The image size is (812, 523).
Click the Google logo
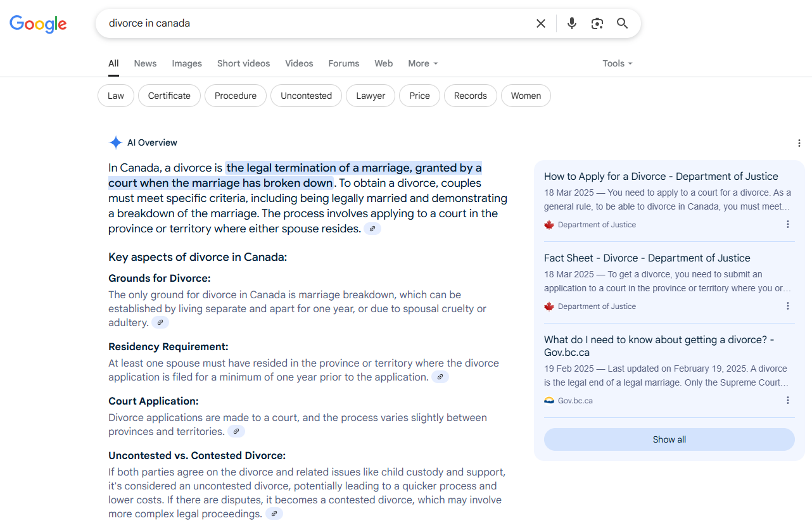pyautogui.click(x=38, y=24)
